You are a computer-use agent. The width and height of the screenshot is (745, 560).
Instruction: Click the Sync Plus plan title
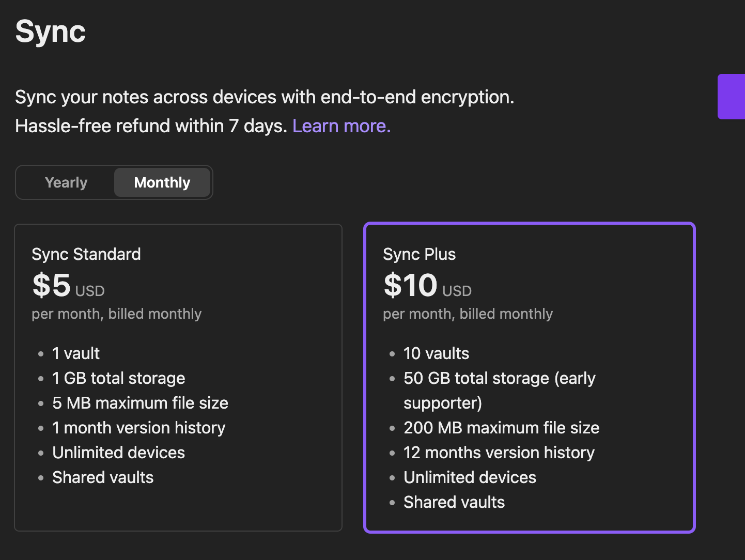(419, 254)
